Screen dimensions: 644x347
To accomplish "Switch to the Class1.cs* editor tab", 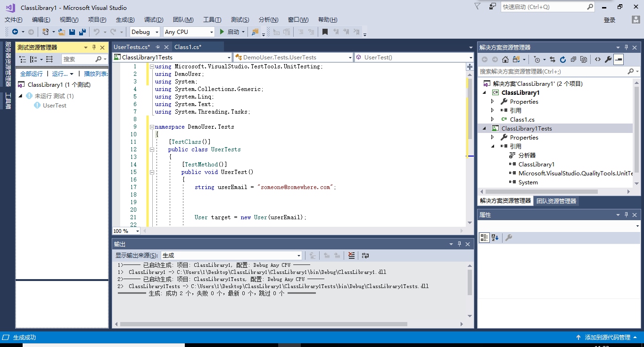I will pos(188,47).
